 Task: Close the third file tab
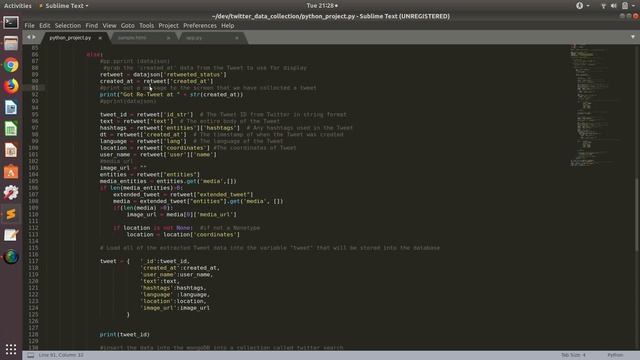(237, 38)
